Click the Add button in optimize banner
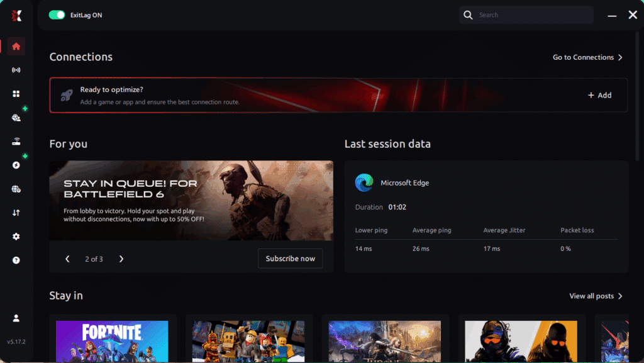The height and width of the screenshot is (363, 644). [x=599, y=95]
